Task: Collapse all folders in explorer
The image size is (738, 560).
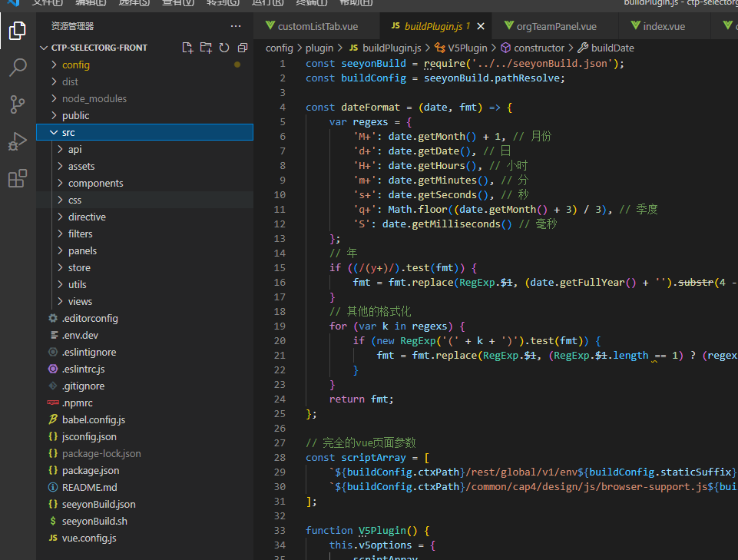Action: point(243,48)
